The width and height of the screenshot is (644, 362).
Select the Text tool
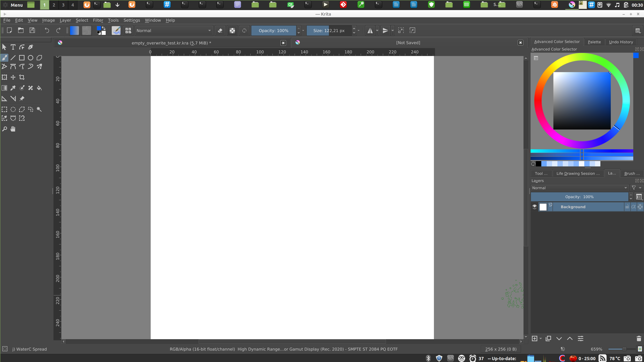[13, 47]
